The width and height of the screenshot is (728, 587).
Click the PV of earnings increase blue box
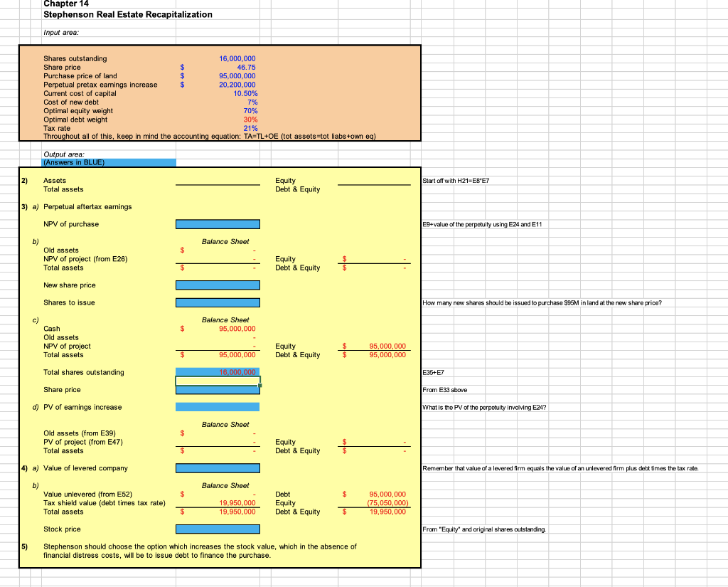coord(218,406)
